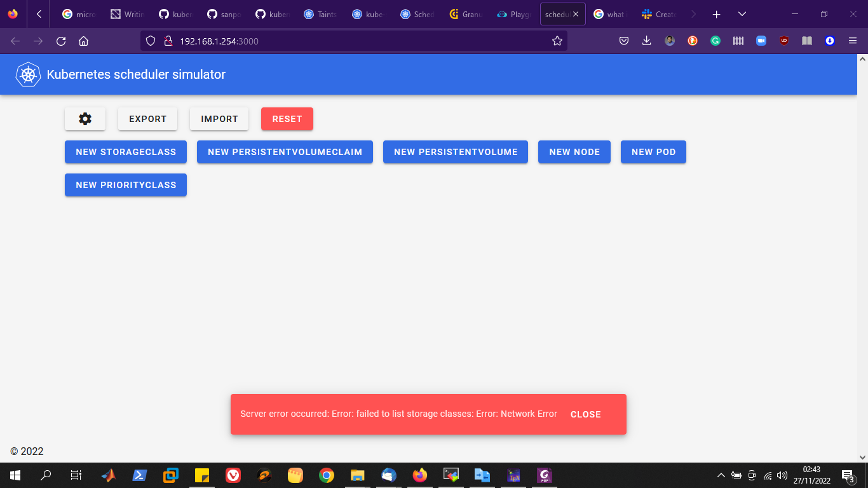The width and height of the screenshot is (868, 488).
Task: Close the server error notification
Action: pyautogui.click(x=585, y=414)
